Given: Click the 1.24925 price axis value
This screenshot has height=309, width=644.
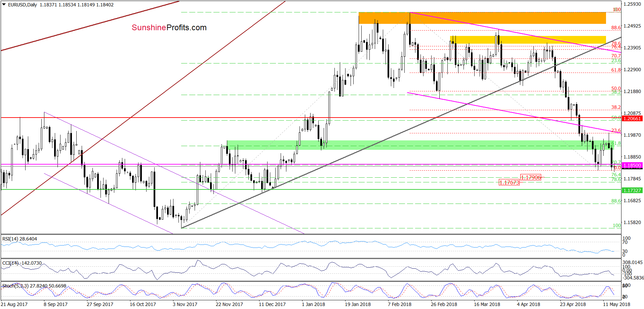Looking at the screenshot, I should [x=632, y=26].
